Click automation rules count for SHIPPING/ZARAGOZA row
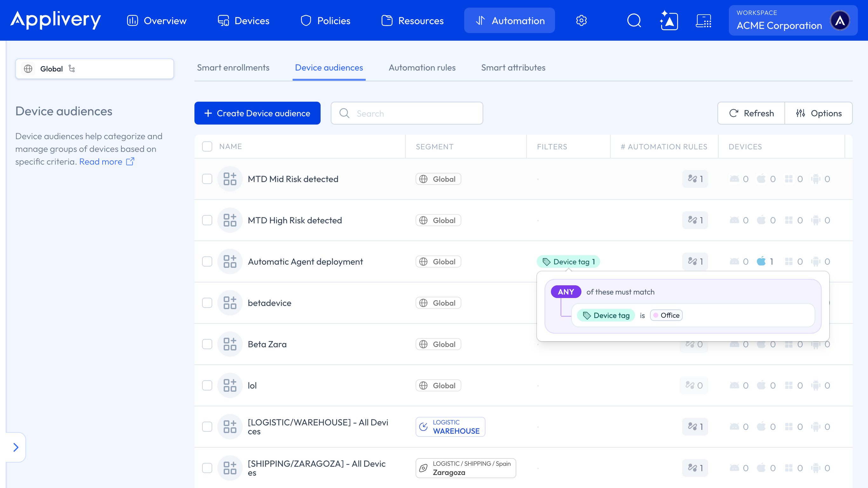This screenshot has height=488, width=868. pyautogui.click(x=695, y=468)
